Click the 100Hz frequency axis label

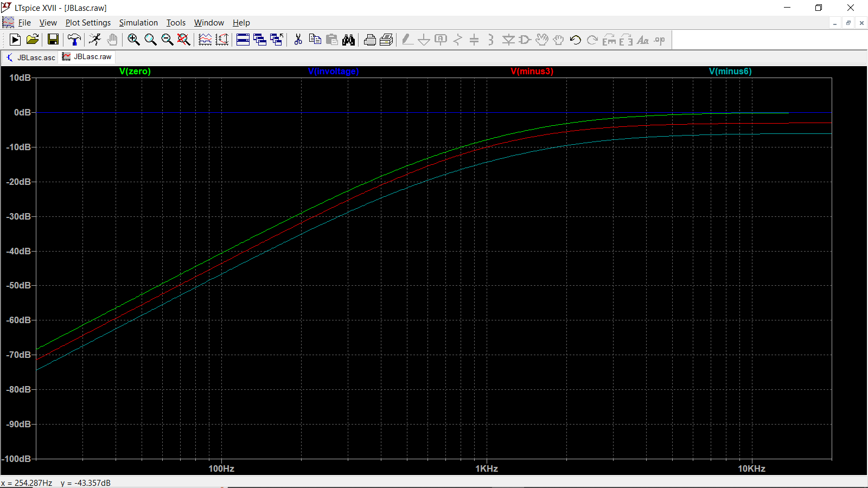tap(221, 468)
